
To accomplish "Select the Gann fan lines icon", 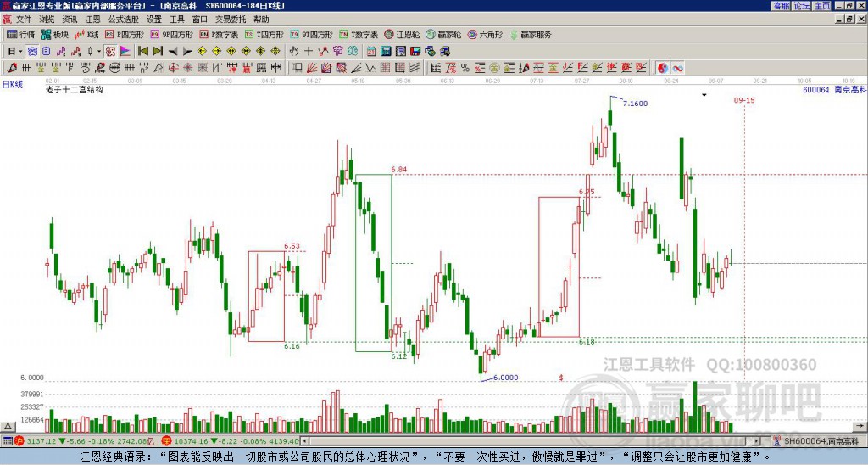I will 312,68.
